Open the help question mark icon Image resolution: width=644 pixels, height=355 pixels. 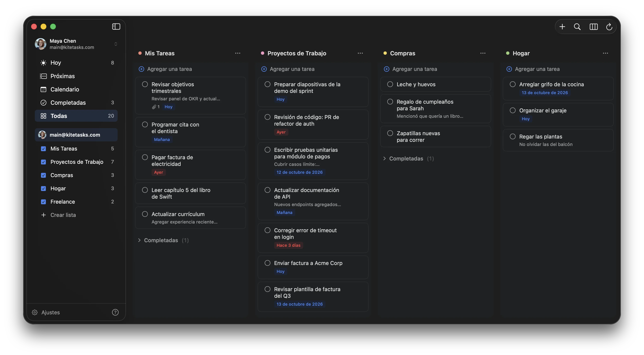115,312
